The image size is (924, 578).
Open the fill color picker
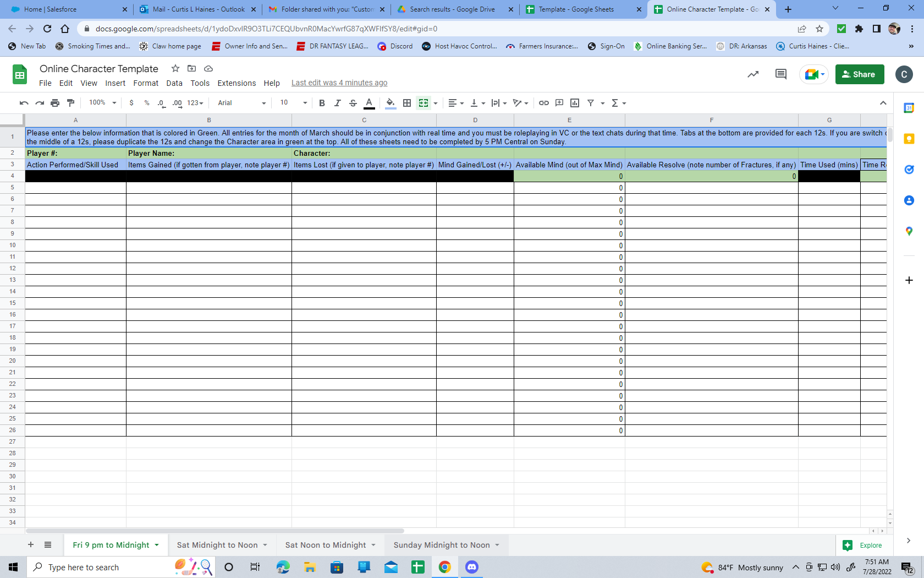[391, 103]
